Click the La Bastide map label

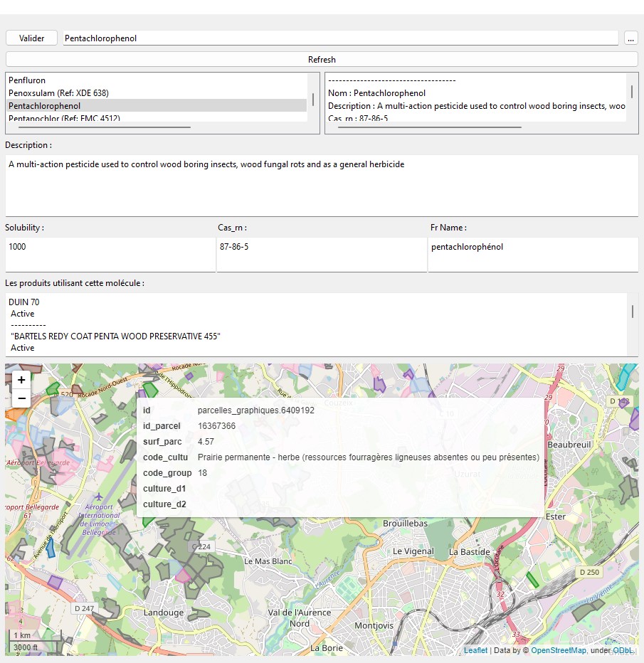(470, 552)
